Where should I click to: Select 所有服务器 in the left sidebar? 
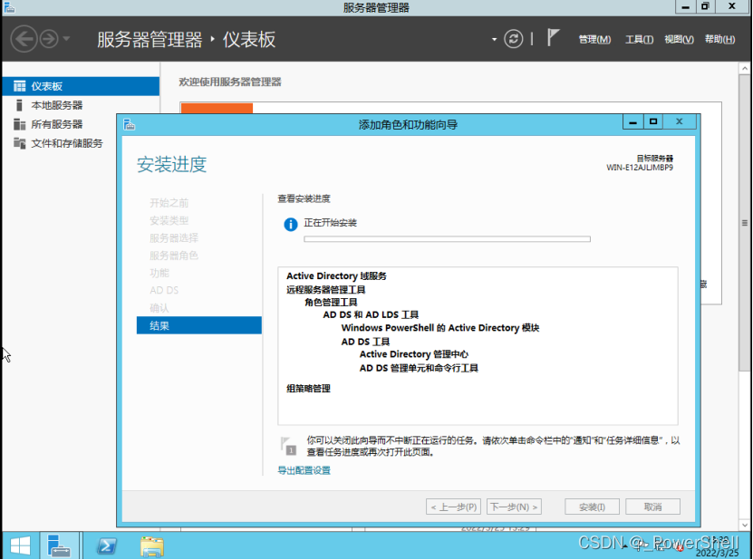tap(56, 124)
